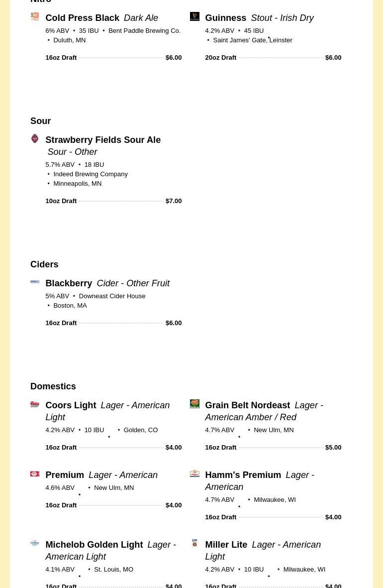Click the Michelob Golden Light logo
The width and height of the screenshot is (383, 588).
click(x=35, y=543)
